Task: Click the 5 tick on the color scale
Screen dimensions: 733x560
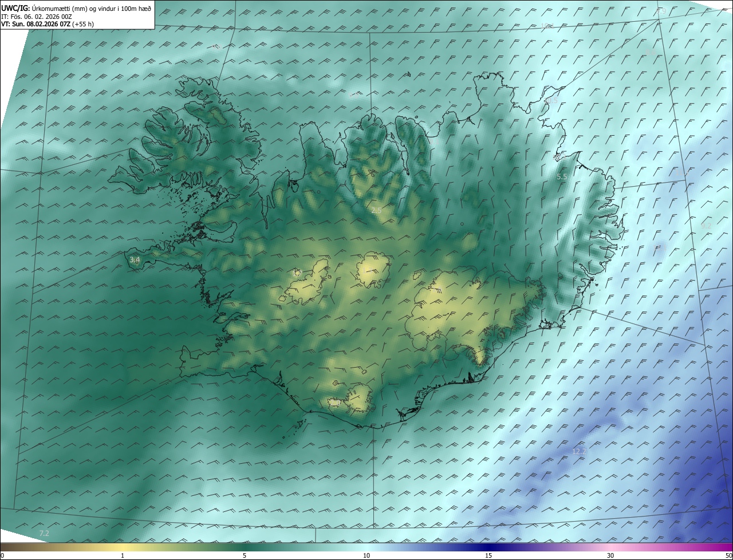Action: (x=245, y=555)
